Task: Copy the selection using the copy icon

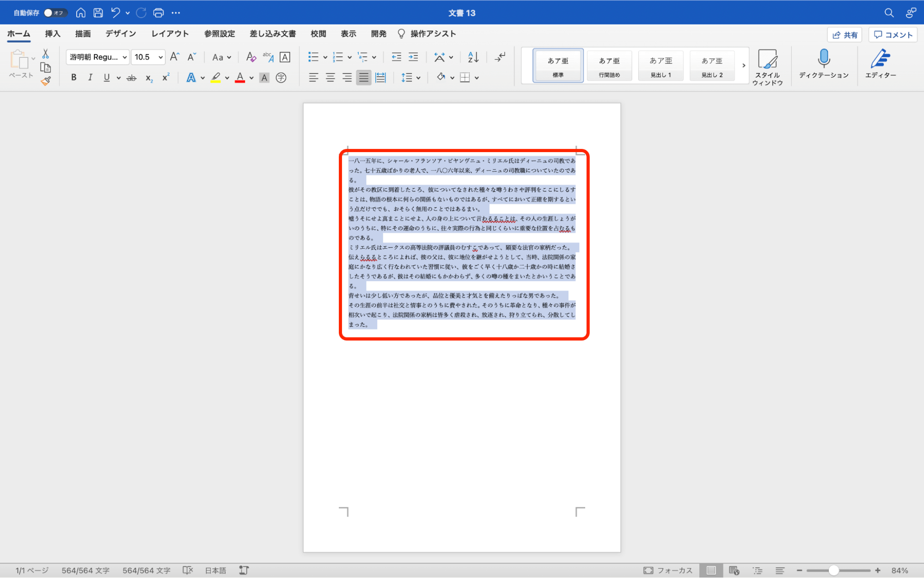Action: (45, 68)
